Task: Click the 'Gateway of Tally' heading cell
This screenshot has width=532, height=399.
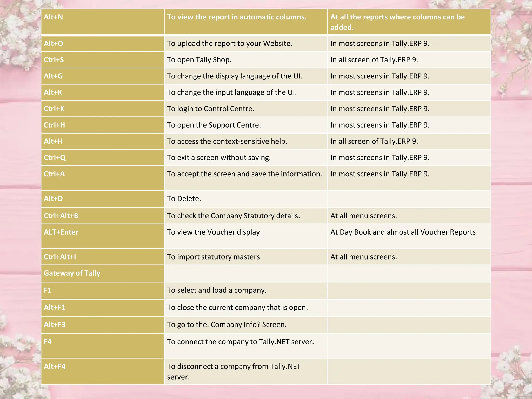Action: coord(103,274)
